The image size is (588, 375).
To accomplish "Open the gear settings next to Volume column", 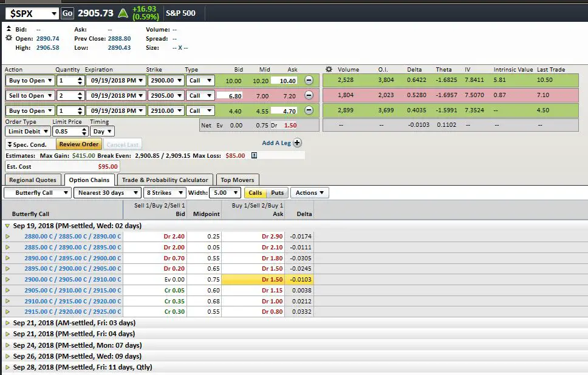I will 329,69.
